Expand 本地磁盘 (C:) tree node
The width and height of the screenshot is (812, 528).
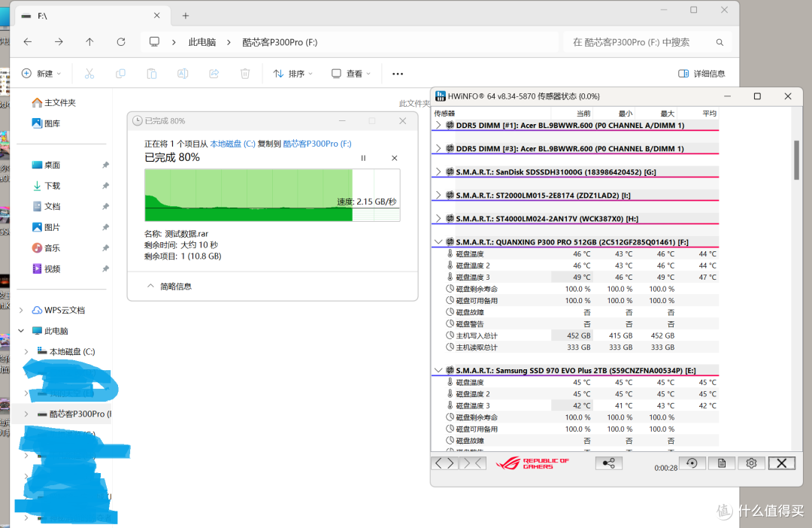[x=26, y=351]
